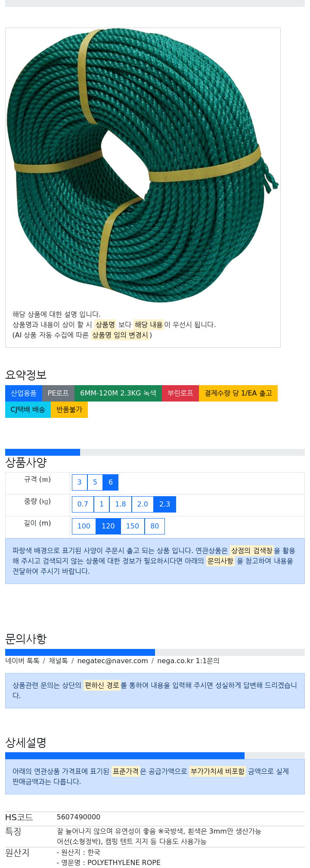Select the 150 m length option
Screen dimensions: 310x868
(x=133, y=526)
